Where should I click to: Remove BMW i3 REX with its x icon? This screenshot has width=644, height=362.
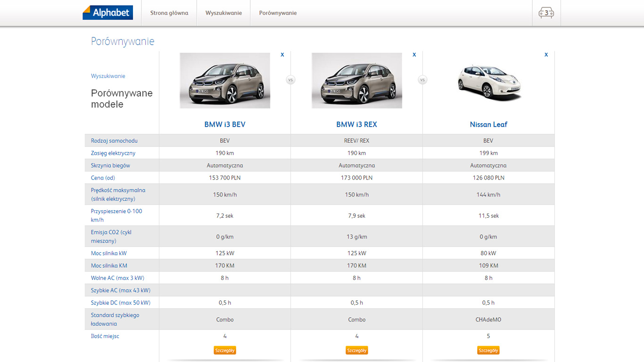(414, 55)
